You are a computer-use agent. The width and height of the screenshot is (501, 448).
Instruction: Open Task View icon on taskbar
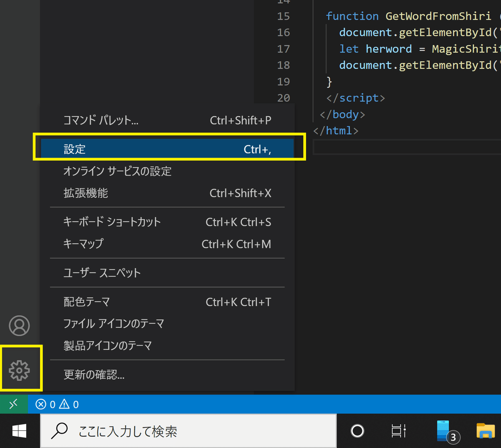pos(399,431)
